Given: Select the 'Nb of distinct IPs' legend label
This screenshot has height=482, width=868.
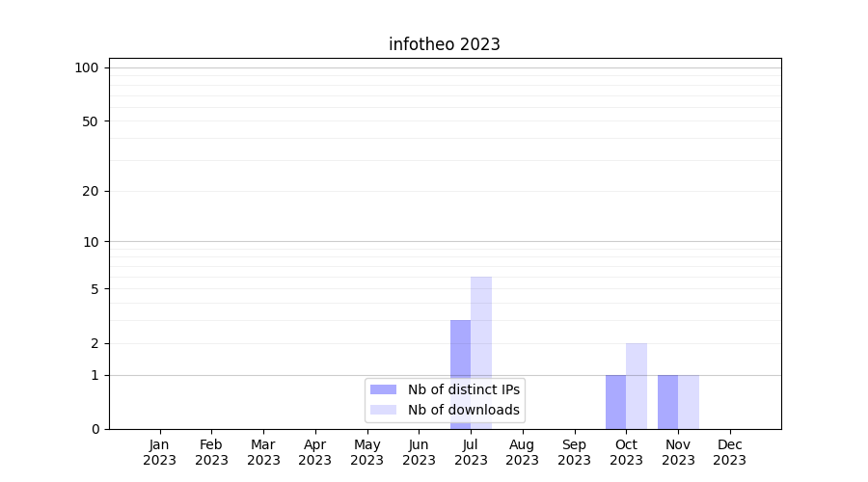Looking at the screenshot, I should [464, 389].
